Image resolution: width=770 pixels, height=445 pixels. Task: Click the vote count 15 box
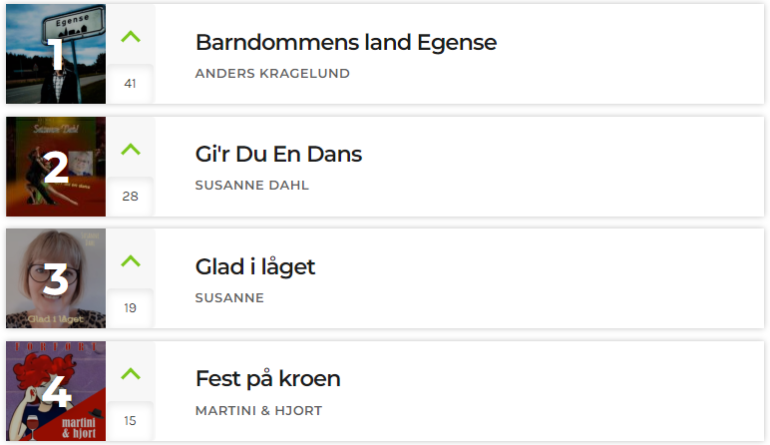pos(130,421)
